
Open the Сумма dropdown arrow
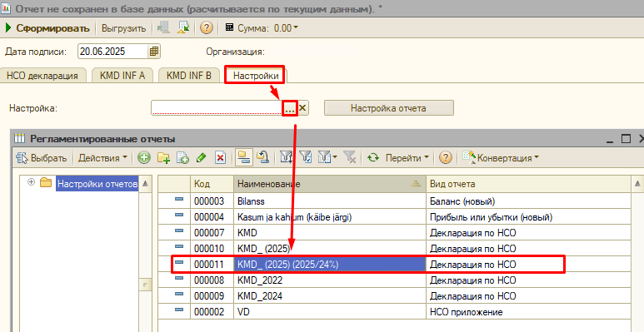pyautogui.click(x=295, y=28)
